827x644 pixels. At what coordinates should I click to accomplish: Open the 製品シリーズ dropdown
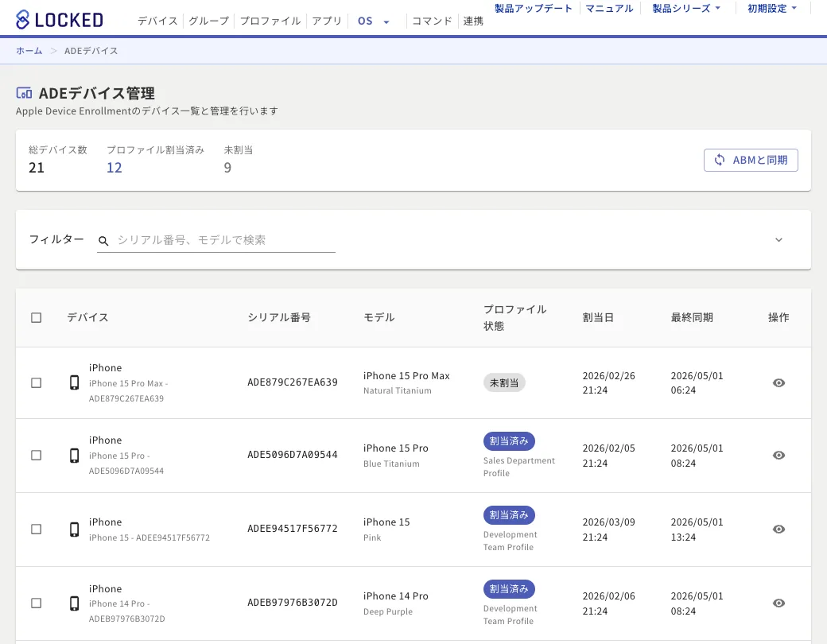point(686,9)
